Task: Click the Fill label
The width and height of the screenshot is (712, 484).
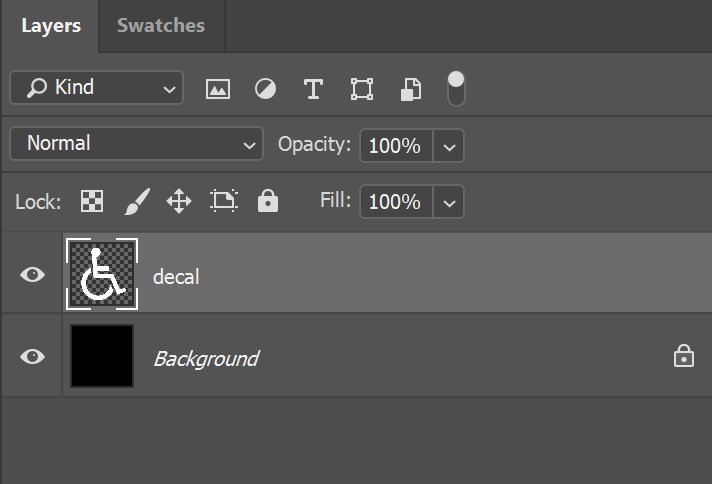Action: pyautogui.click(x=336, y=200)
